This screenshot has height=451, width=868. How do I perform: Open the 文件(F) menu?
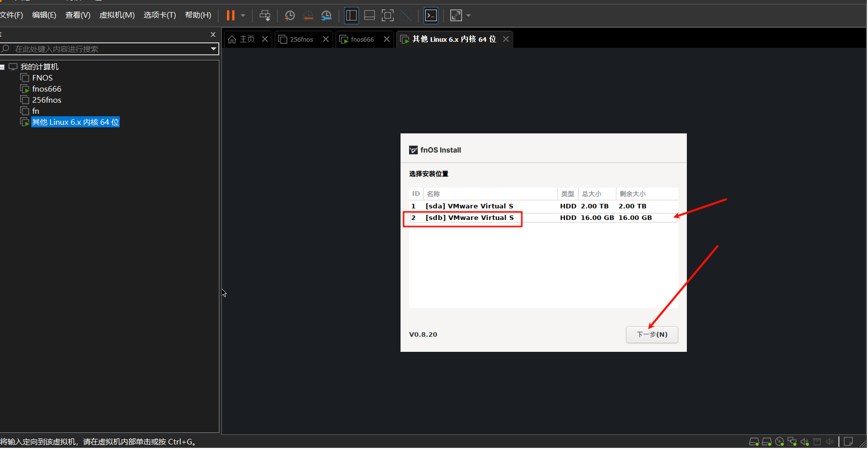coord(12,15)
